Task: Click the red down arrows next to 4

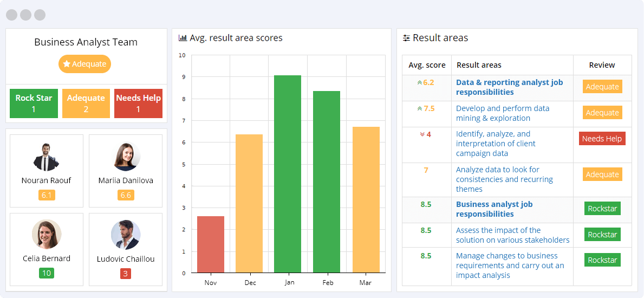Action: [x=422, y=134]
